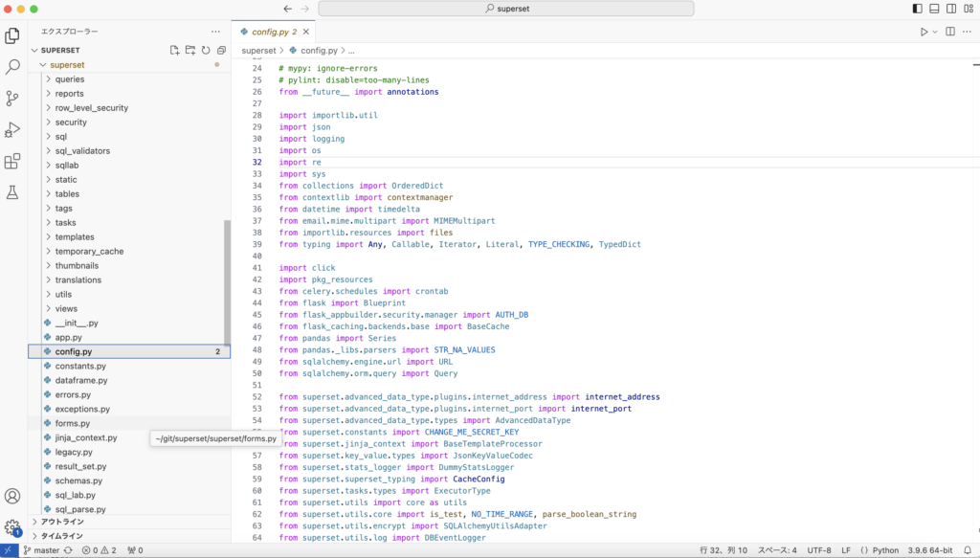Expand the アウトライン section

62,522
